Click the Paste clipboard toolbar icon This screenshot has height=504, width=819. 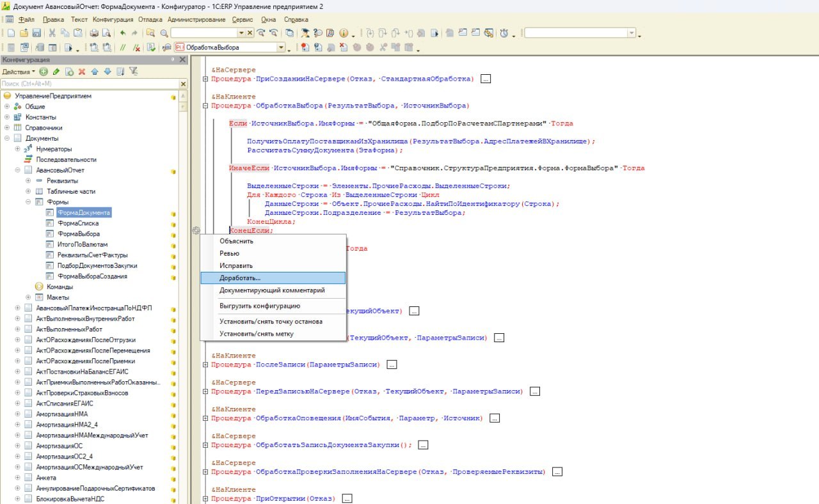(x=77, y=33)
